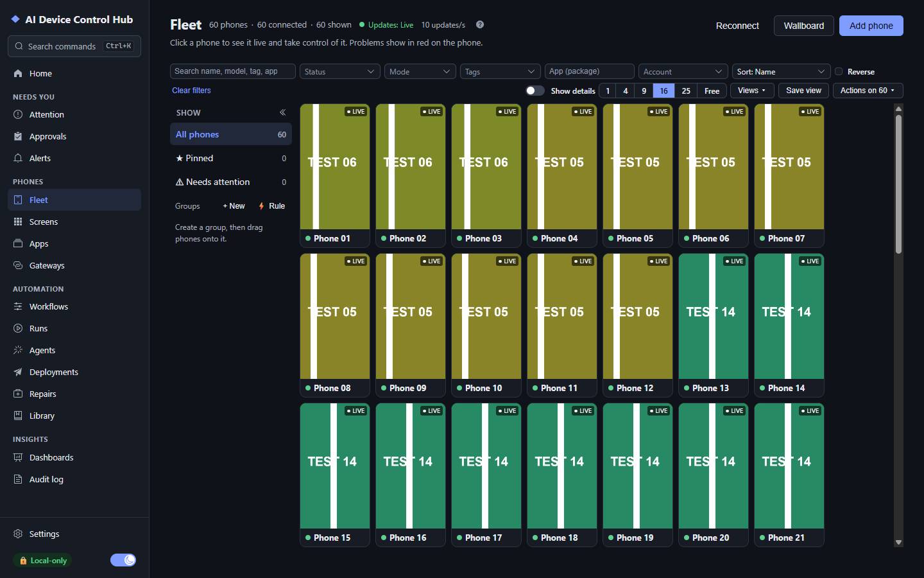Open the Sort: Name dropdown

(782, 71)
